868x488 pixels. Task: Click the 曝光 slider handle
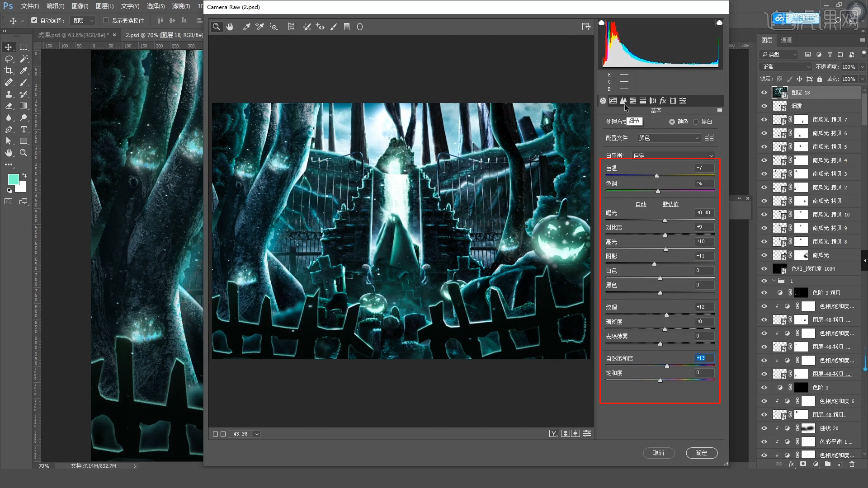pyautogui.click(x=665, y=221)
